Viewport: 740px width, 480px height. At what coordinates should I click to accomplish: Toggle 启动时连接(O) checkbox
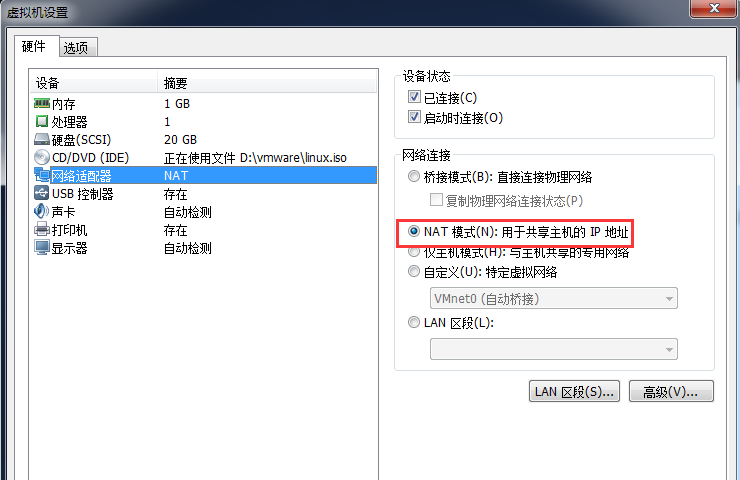pos(414,117)
